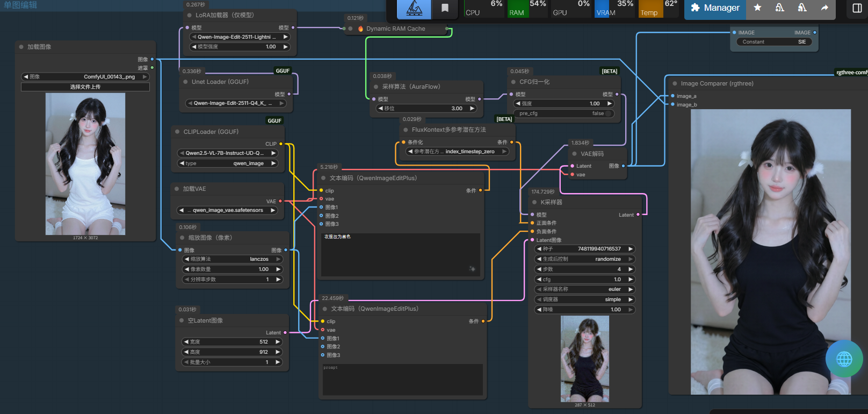The height and width of the screenshot is (414, 868).
Task: Click the globe icon floating button
Action: coord(844,359)
